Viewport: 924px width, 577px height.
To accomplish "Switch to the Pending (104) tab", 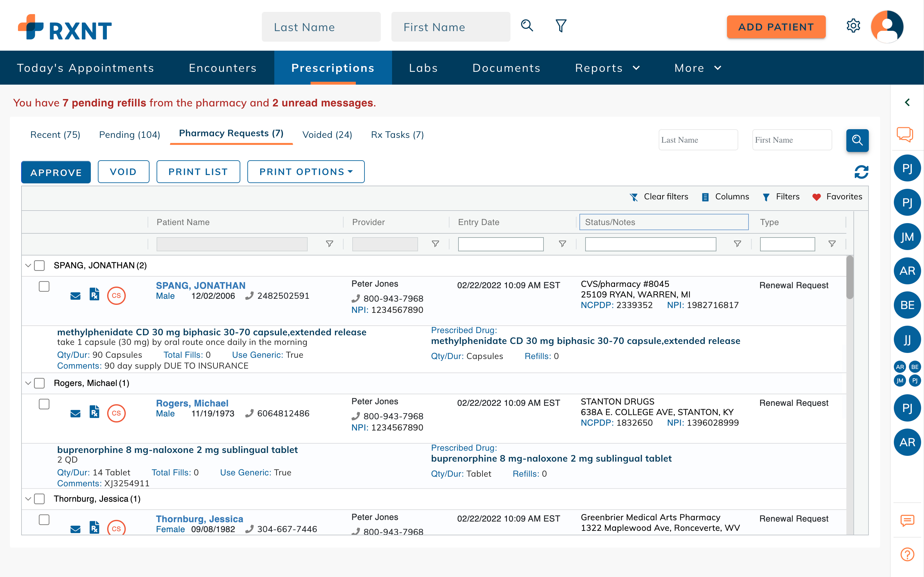I will click(129, 135).
